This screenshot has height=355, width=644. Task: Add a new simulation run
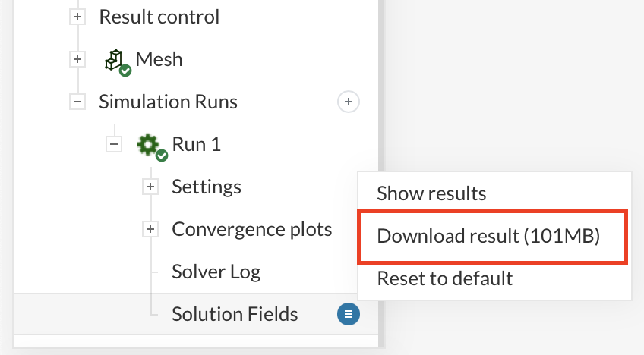[x=348, y=101]
